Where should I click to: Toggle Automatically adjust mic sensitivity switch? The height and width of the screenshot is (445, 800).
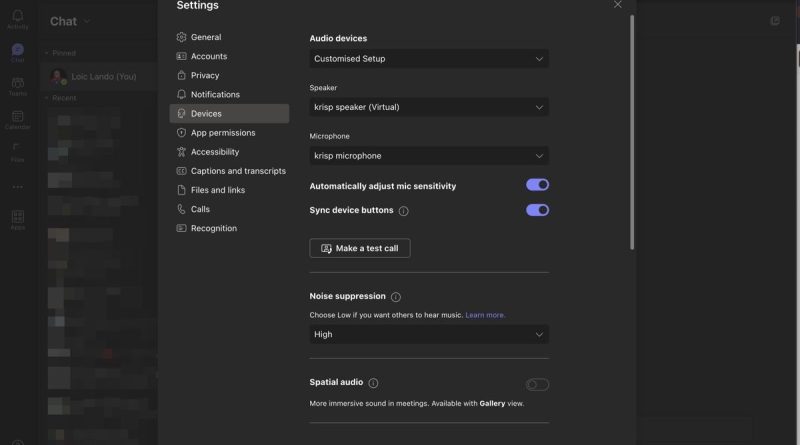537,185
